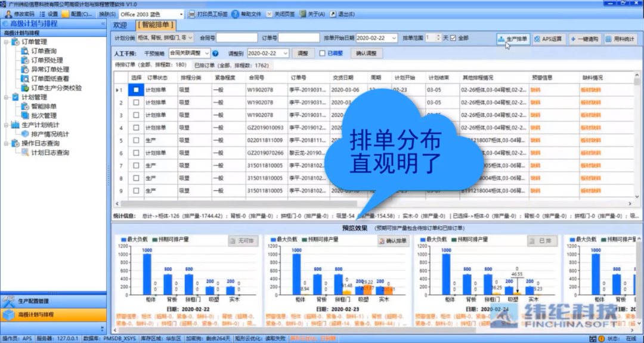Check the selection box in row 5
This screenshot has height=343, width=644.
[x=136, y=141]
